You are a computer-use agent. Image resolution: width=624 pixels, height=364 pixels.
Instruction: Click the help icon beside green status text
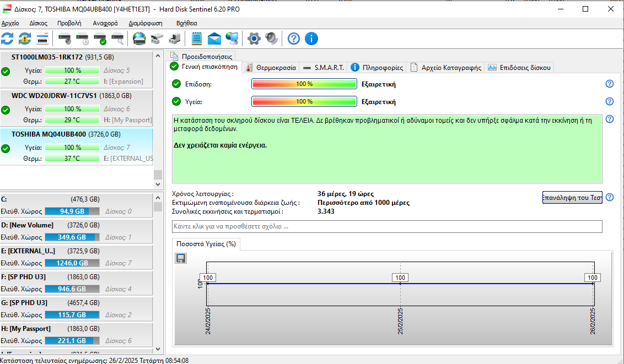609,119
